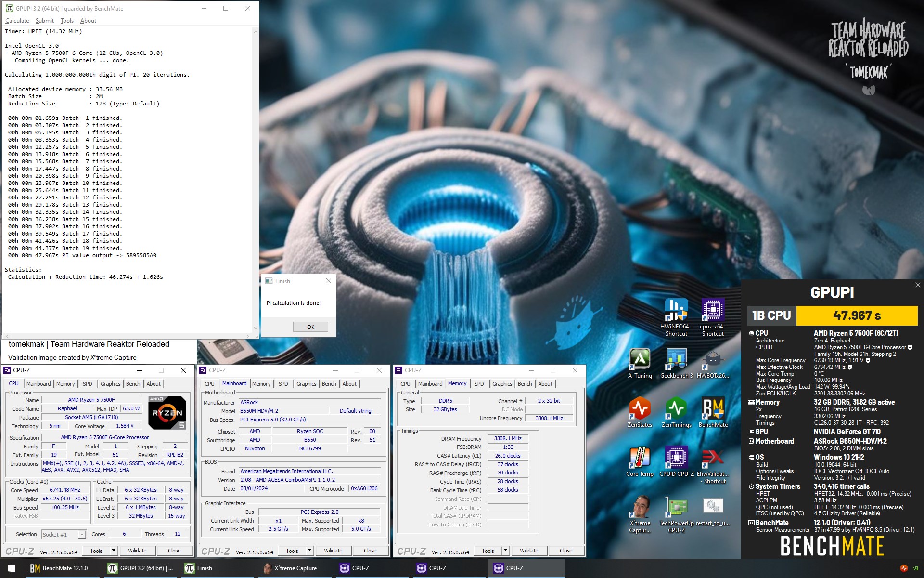
Task: Click Validate in the Memory CPU-Z window
Action: click(529, 551)
